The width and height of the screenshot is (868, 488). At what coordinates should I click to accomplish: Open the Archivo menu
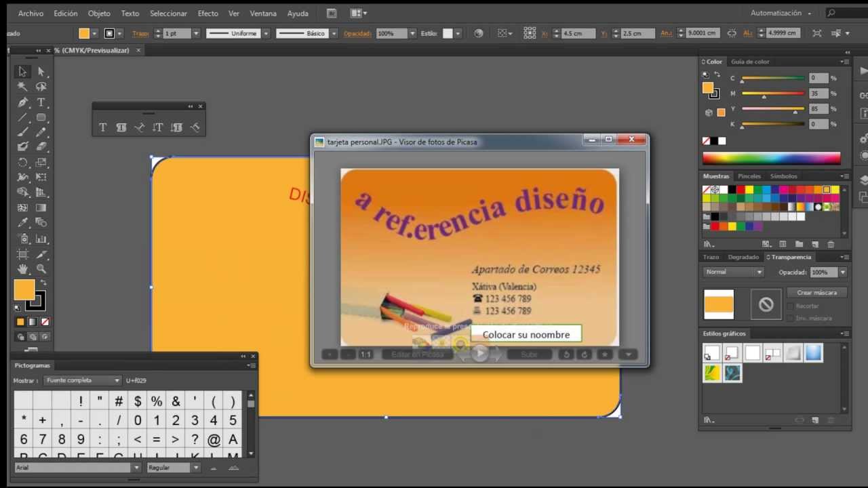click(31, 13)
